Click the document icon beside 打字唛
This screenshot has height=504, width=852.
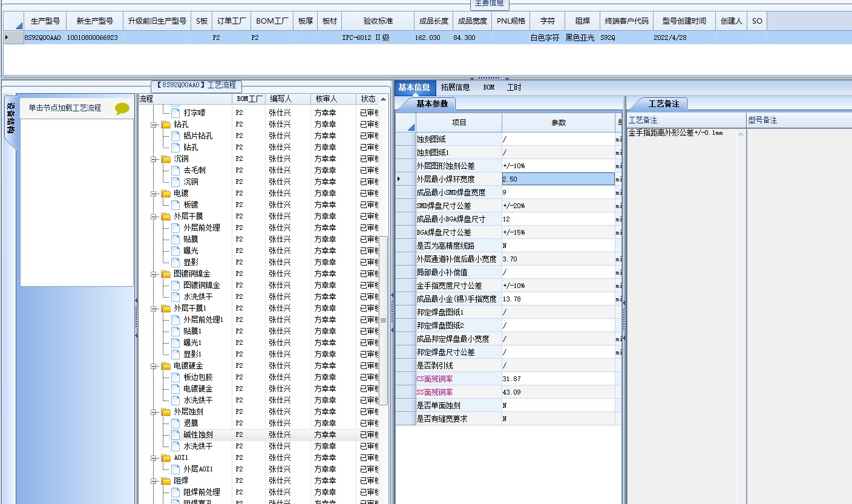tap(175, 113)
